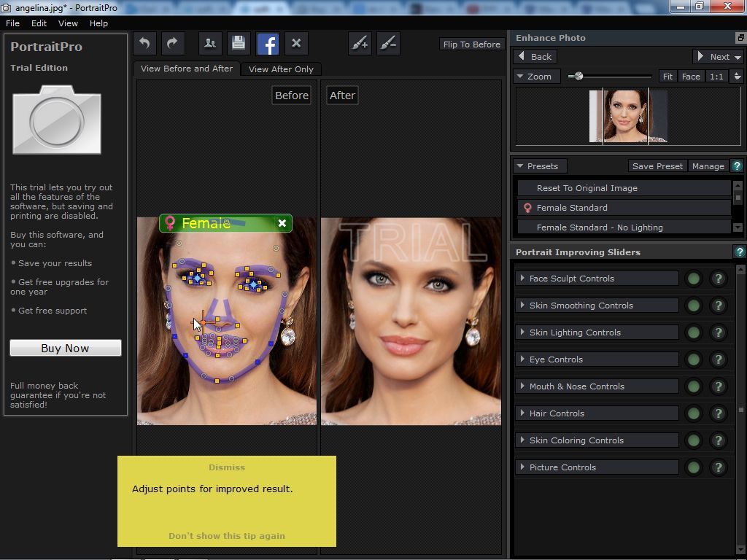This screenshot has width=747, height=560.
Task: Dismiss the yellow tip popup
Action: pyautogui.click(x=227, y=467)
